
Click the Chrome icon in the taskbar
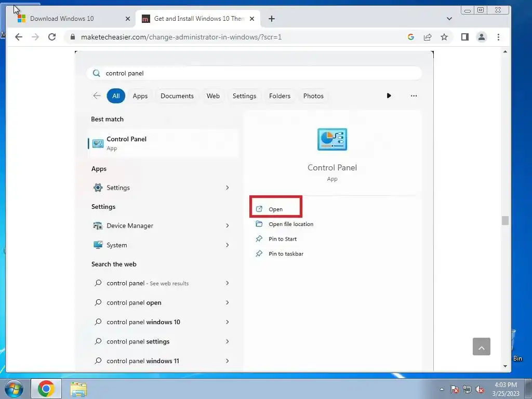[x=46, y=389]
